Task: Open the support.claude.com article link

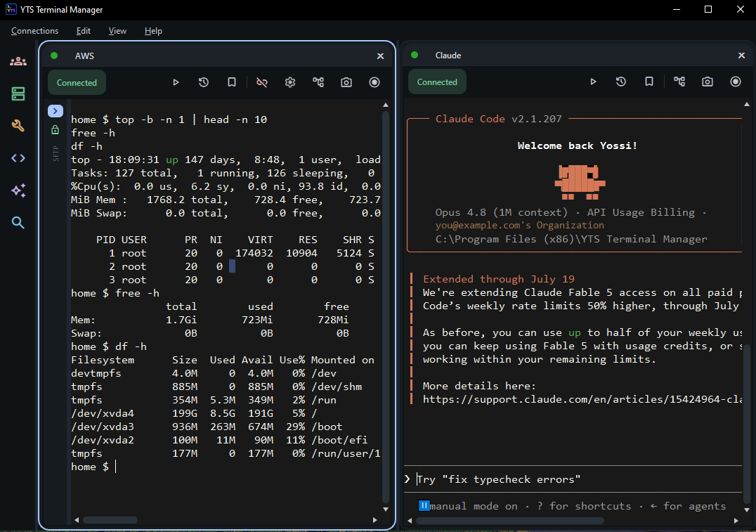Action: point(582,399)
